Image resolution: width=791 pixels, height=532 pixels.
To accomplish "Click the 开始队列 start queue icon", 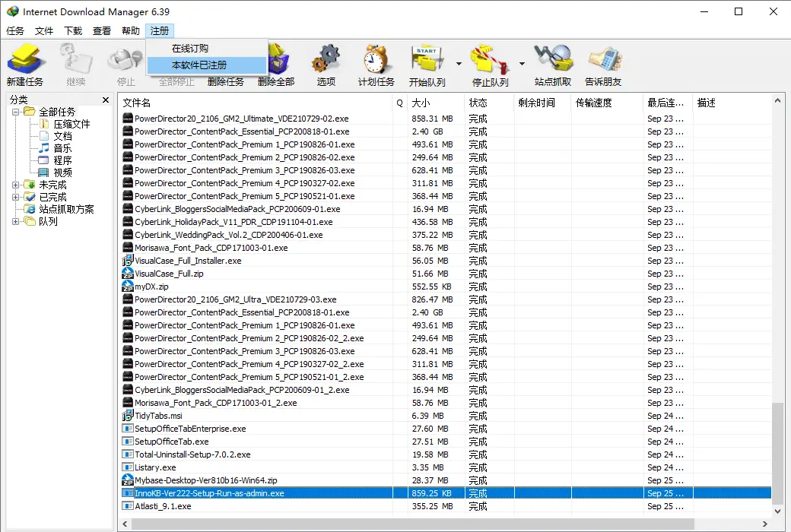I will (427, 59).
